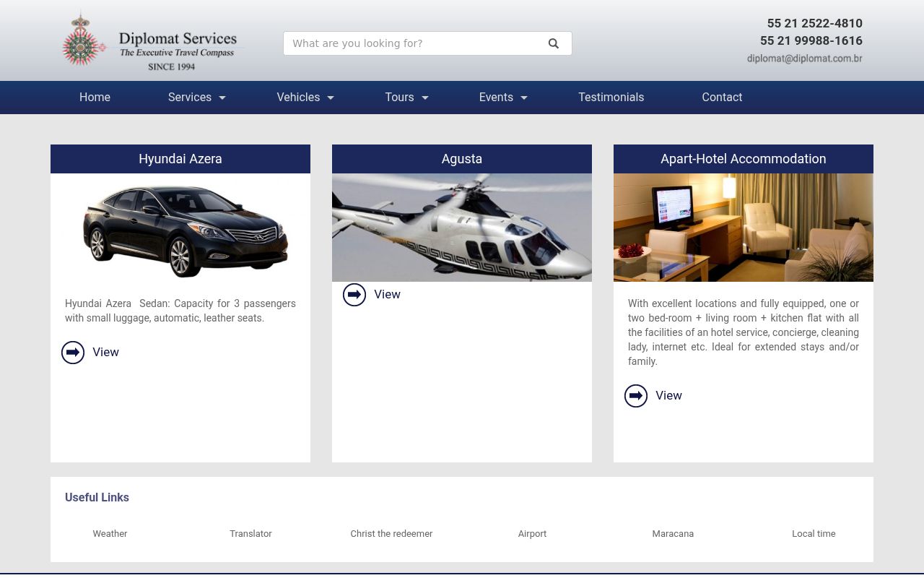The width and height of the screenshot is (924, 578).
Task: Click the arrow icon beside Agusta View
Action: pyautogui.click(x=354, y=294)
